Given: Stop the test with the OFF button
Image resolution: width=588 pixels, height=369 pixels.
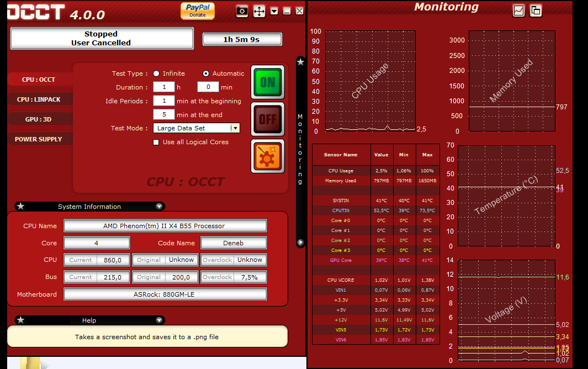Looking at the screenshot, I should tap(268, 119).
